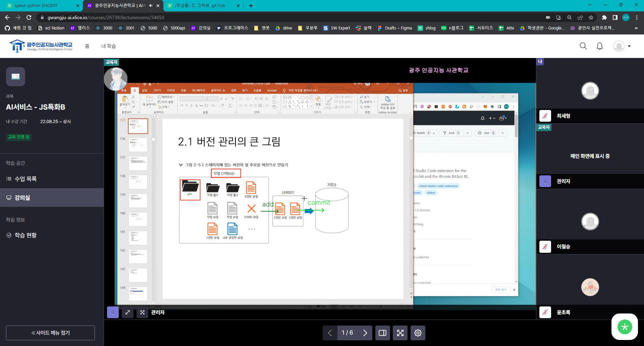Toggle fullscreen on main video tile
Image resolution: width=644 pixels, height=346 pixels.
tap(142, 312)
